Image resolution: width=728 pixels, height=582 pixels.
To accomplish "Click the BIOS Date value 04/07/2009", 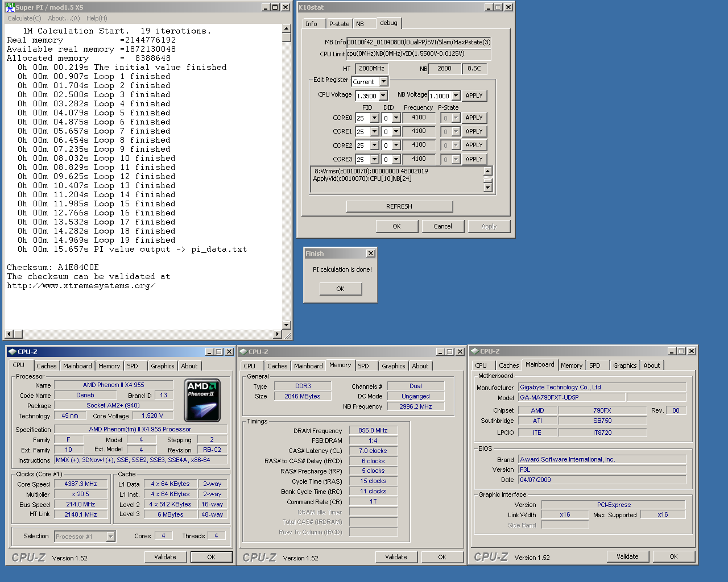I will click(602, 480).
